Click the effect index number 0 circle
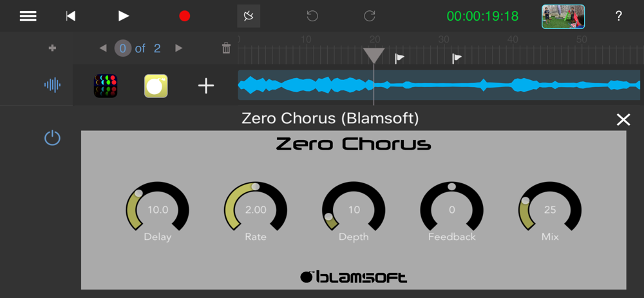This screenshot has width=644, height=298. 122,48
